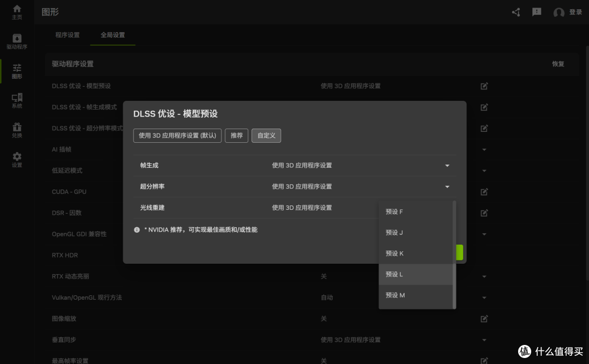Open the 光线重建 value dropdown
Screen dimensions: 589x364
tap(302, 208)
